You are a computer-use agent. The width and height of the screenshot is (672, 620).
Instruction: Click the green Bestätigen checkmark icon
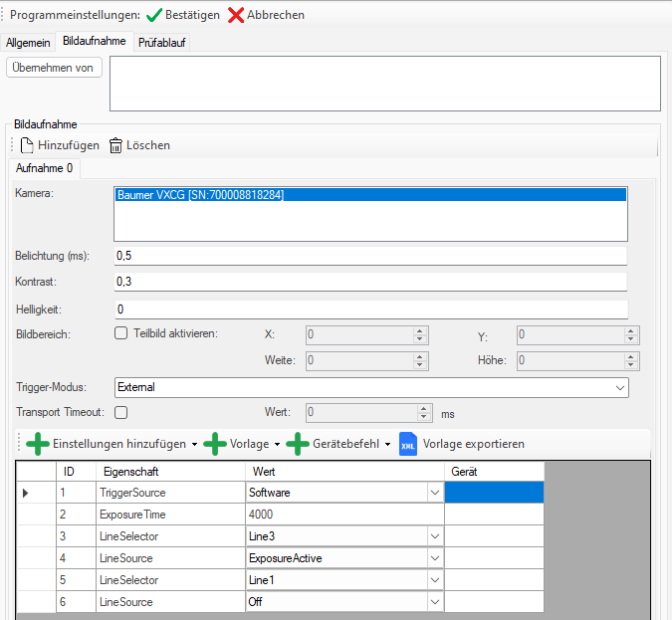point(156,15)
